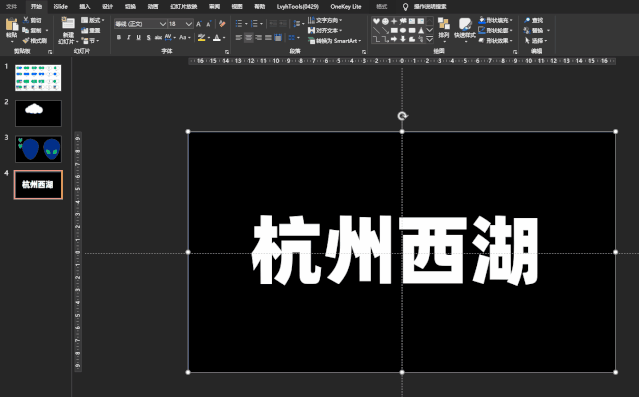This screenshot has width=639, height=397.
Task: Select the Format Painter brush
Action: coord(26,40)
